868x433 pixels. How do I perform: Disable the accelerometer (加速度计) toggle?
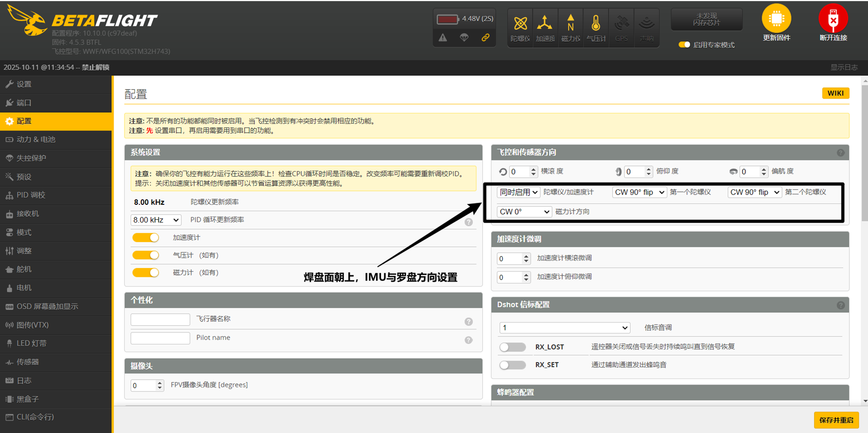[x=146, y=238]
